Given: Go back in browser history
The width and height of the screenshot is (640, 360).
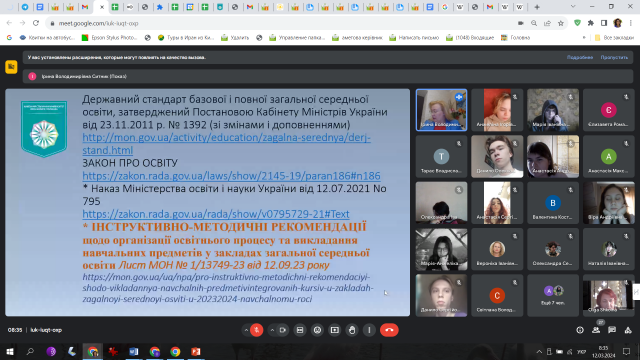Looking at the screenshot, I should click(x=9, y=23).
